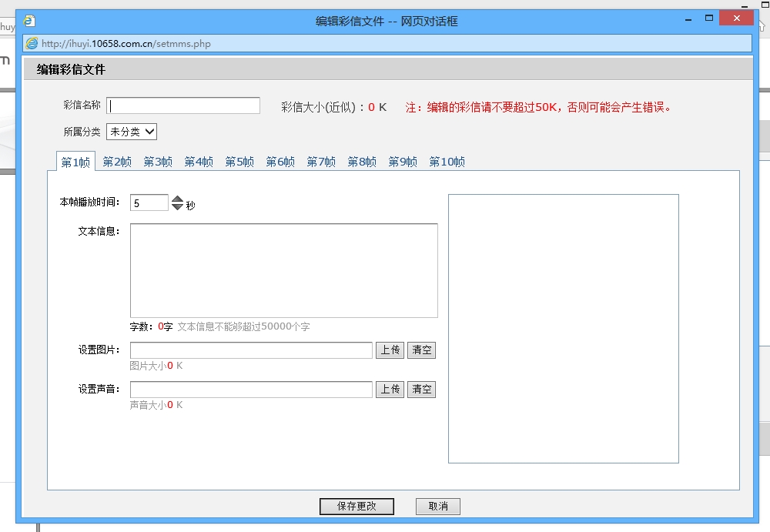Click the 保存更改 button
This screenshot has width=770, height=532.
point(357,507)
